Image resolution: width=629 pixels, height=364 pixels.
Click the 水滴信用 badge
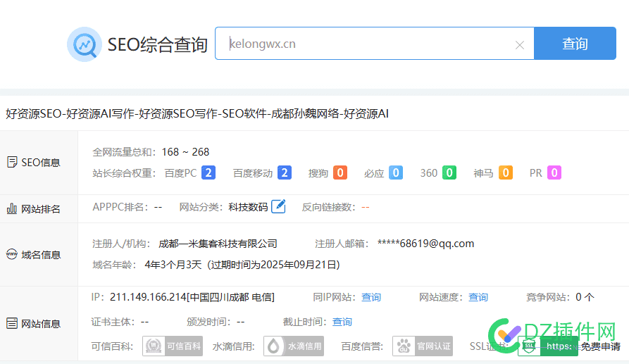(x=294, y=346)
